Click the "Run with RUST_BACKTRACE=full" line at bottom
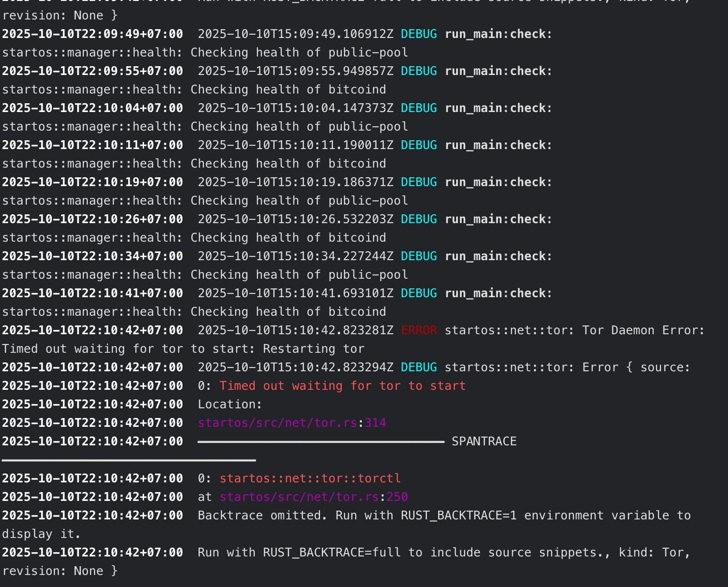 pos(444,552)
